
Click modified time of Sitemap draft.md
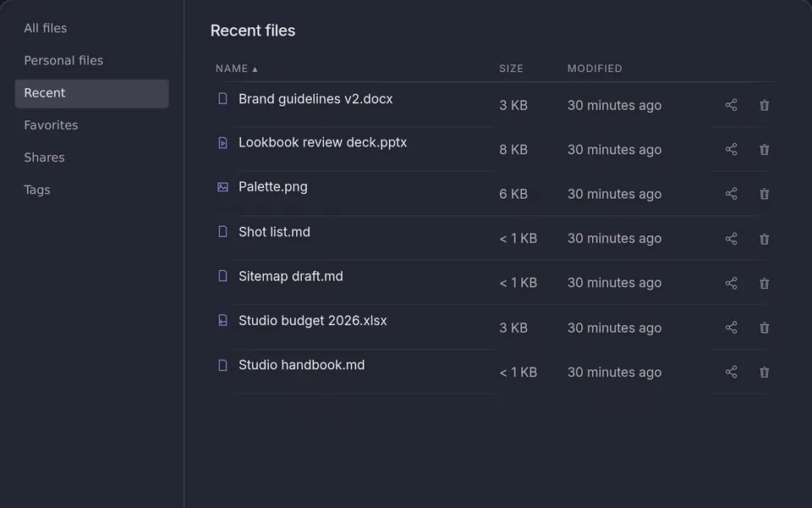click(614, 283)
